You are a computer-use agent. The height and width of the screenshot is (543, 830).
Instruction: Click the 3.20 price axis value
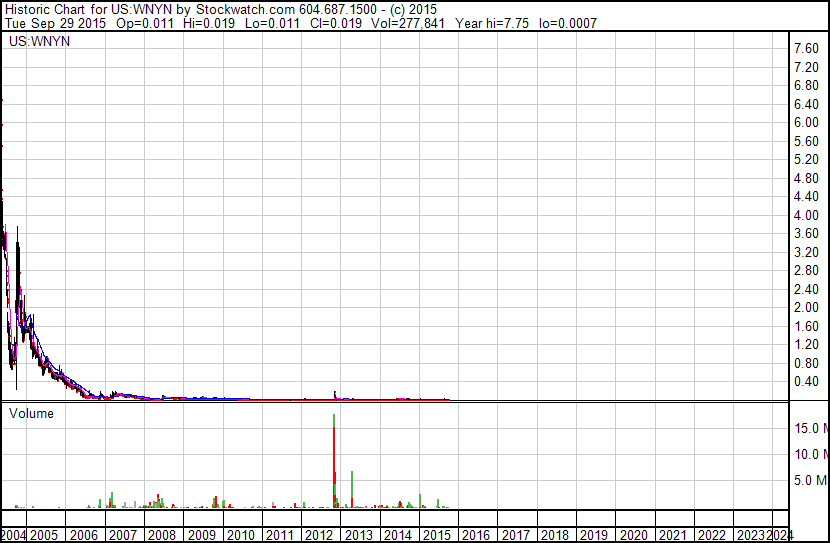click(806, 252)
